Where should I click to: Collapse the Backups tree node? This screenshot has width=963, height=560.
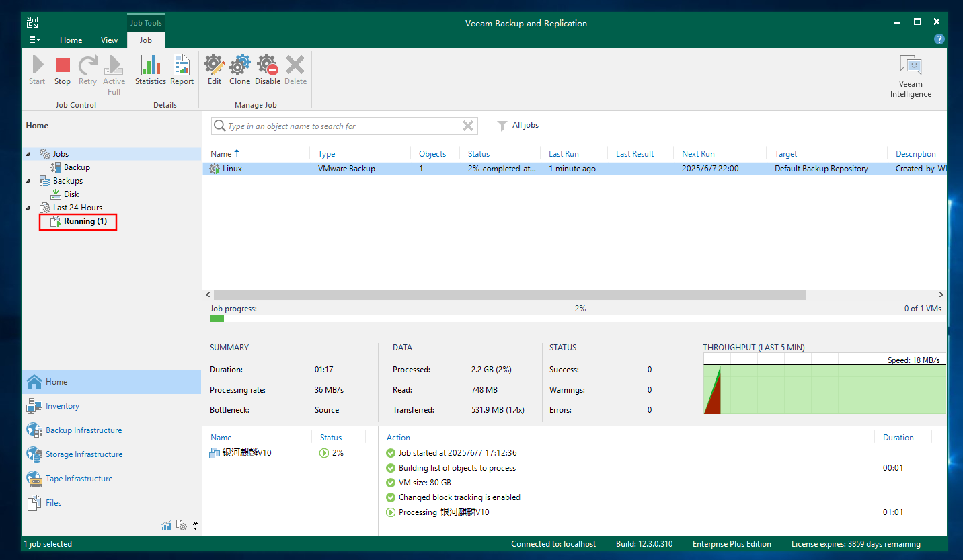(28, 181)
